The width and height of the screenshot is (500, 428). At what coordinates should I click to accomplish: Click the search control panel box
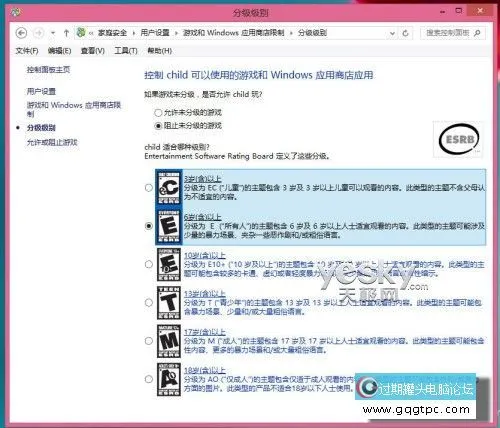click(452, 33)
